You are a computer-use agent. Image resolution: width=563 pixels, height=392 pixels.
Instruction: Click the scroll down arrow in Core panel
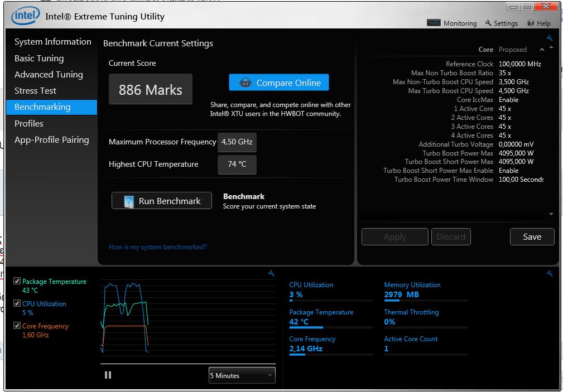551,214
